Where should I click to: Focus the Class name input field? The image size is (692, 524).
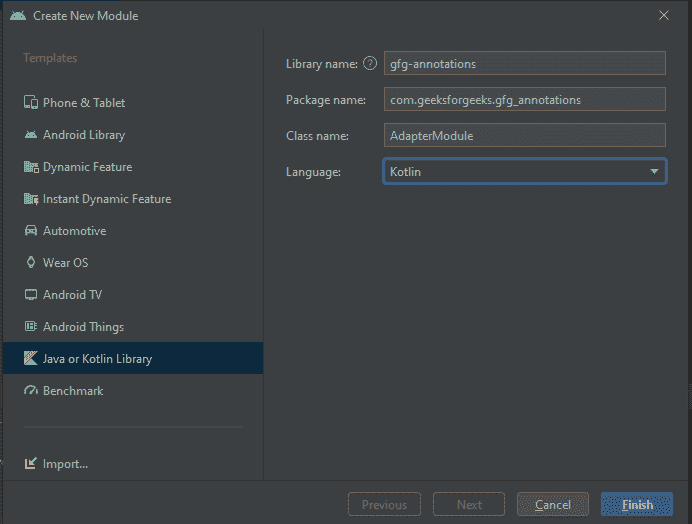[524, 135]
